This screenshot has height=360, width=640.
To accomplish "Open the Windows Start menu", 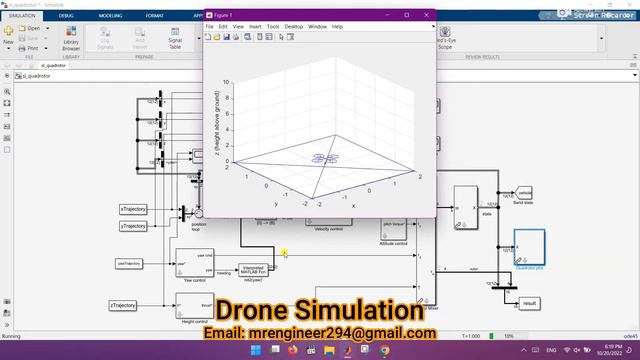I will 256,350.
